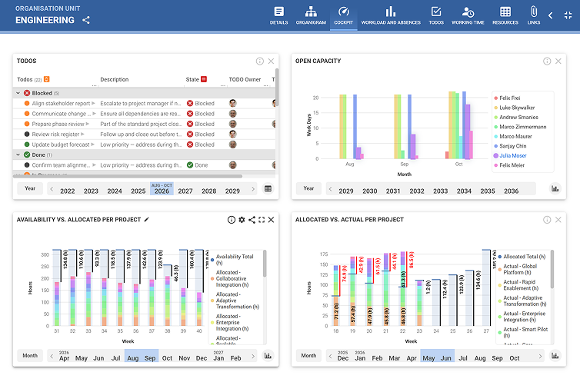Go to previous months in Availability timeline
The width and height of the screenshot is (580, 392).
point(52,356)
